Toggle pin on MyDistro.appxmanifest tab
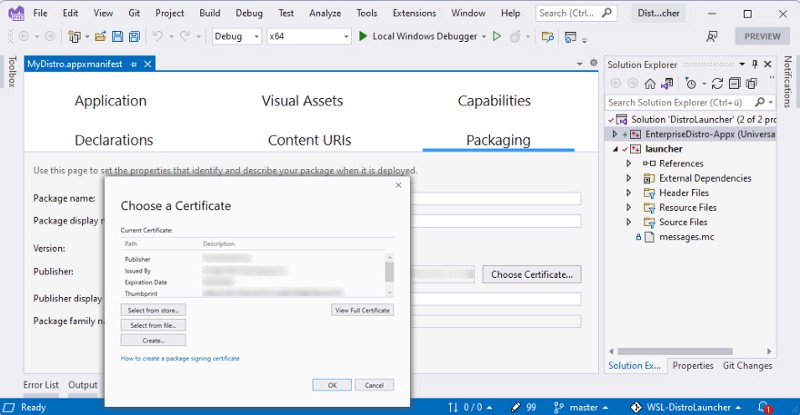 [134, 64]
